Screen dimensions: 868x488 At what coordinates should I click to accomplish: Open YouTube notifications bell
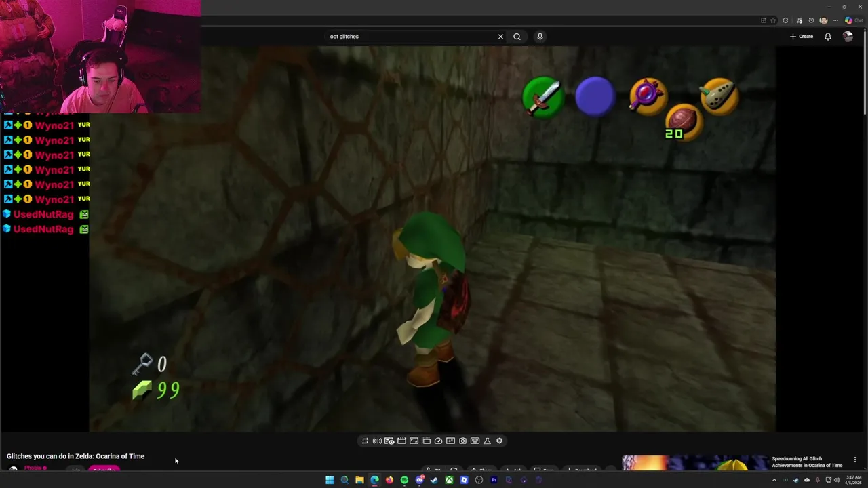(x=828, y=37)
